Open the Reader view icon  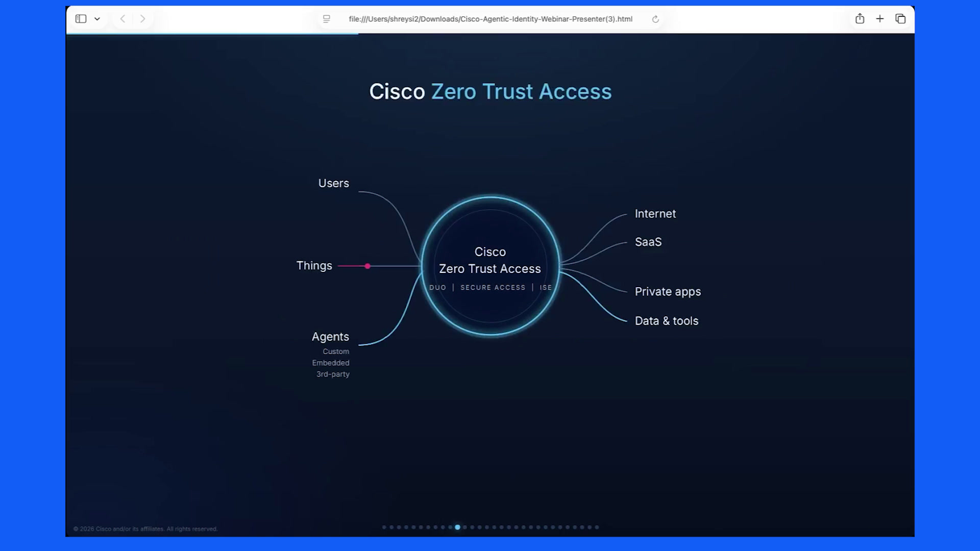pyautogui.click(x=327, y=19)
